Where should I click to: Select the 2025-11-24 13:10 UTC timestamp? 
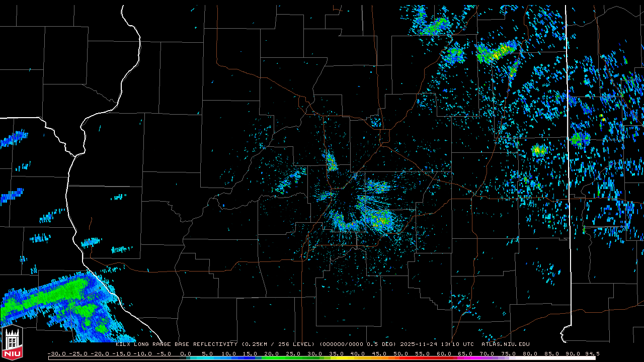[437, 344]
